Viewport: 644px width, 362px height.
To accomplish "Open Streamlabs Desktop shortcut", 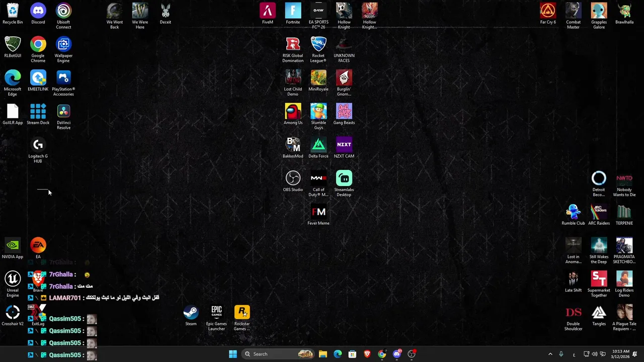I will coord(344,184).
